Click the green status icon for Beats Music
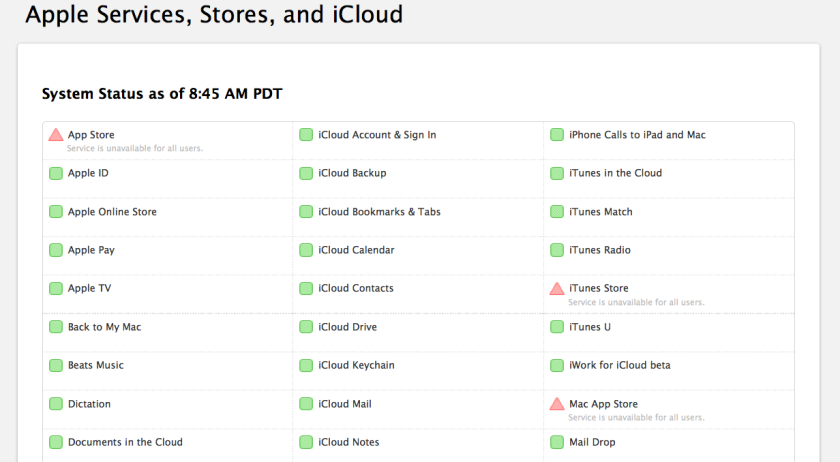This screenshot has height=462, width=840. (x=56, y=365)
